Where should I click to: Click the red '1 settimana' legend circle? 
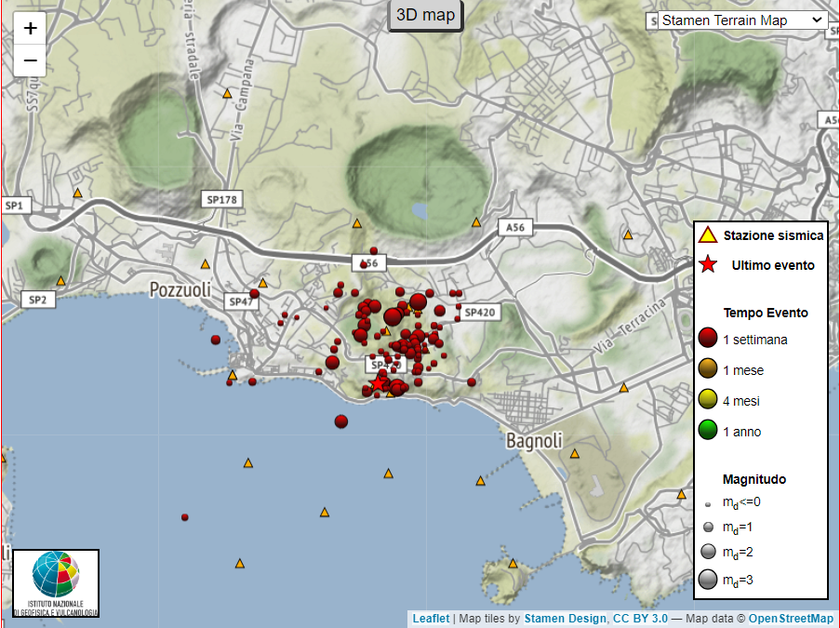tap(708, 339)
